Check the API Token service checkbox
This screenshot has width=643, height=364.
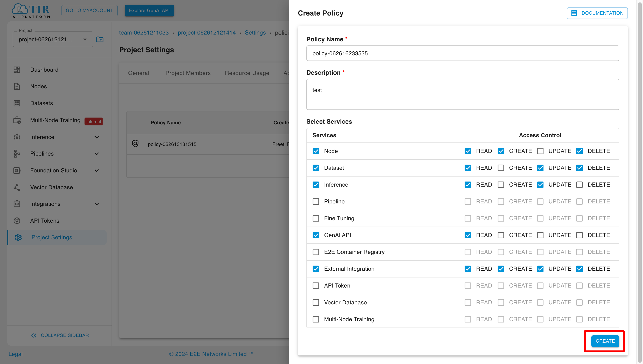coord(316,286)
